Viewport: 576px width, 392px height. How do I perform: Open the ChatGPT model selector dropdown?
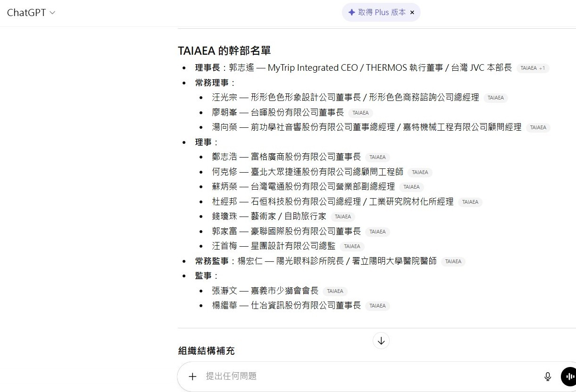coord(31,13)
